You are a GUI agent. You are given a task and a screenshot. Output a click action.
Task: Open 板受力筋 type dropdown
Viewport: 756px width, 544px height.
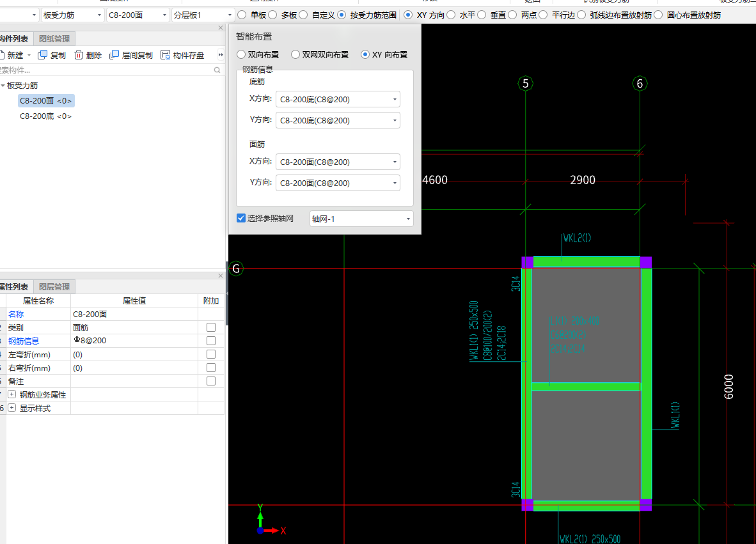click(x=73, y=15)
